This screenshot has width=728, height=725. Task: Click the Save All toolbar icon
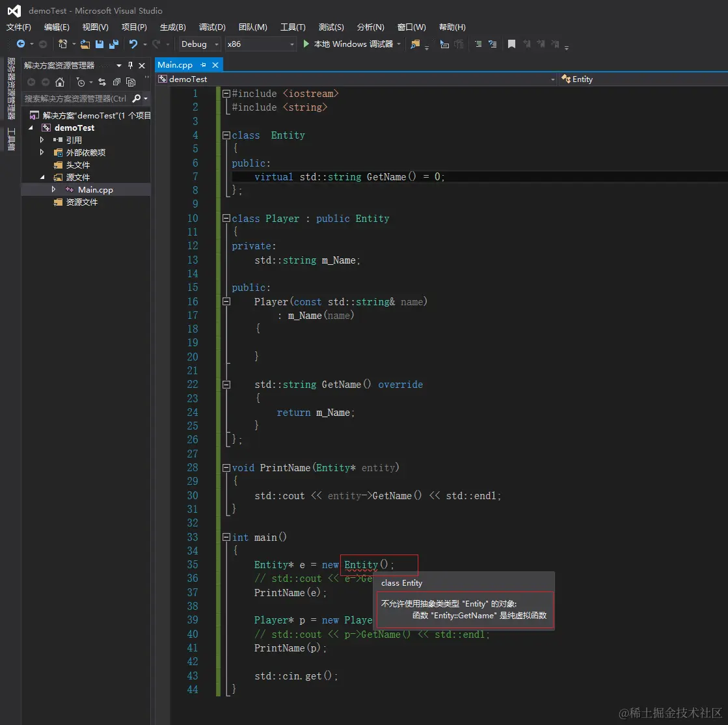pos(114,44)
